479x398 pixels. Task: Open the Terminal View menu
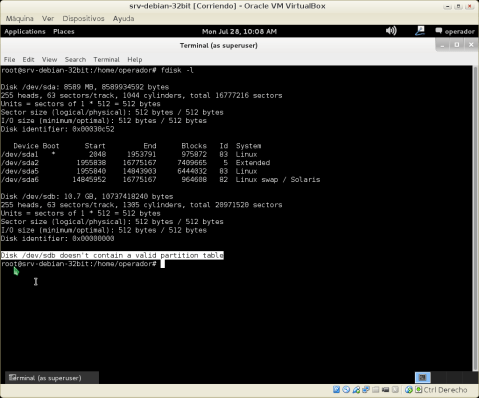49,59
